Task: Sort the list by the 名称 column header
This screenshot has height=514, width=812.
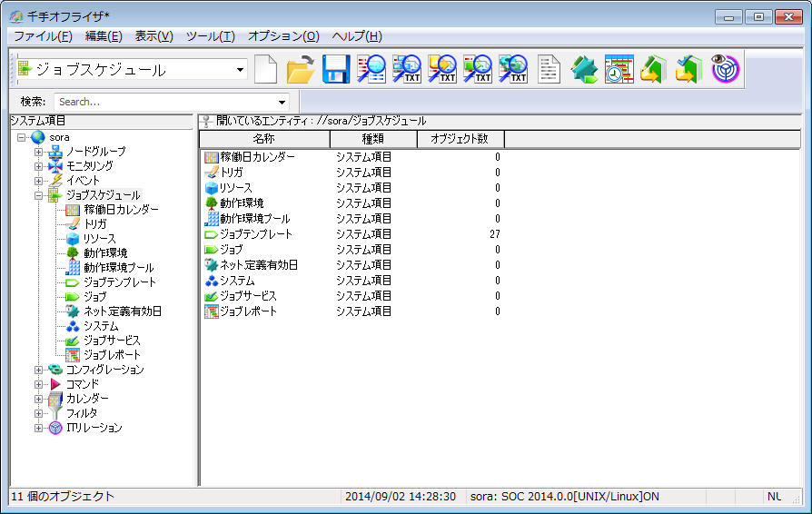Action: (x=264, y=139)
